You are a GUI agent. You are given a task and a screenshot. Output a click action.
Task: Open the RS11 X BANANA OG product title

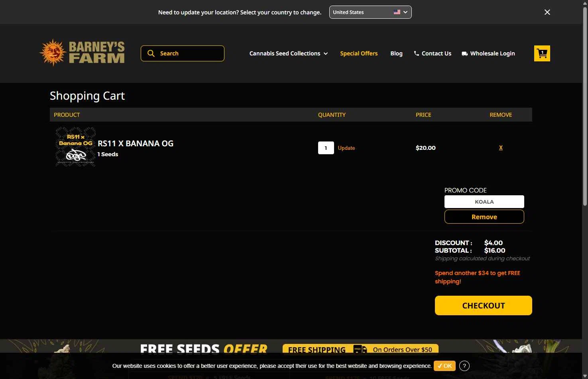tap(136, 143)
